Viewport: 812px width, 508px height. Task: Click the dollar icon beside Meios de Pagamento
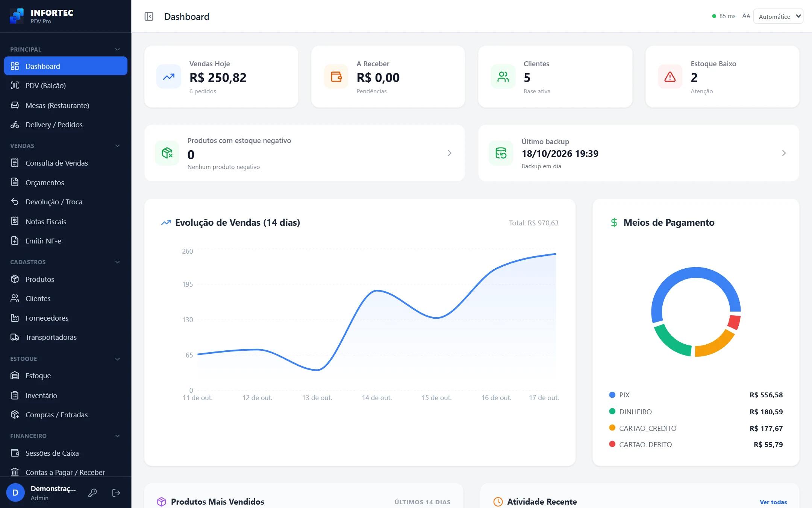tap(614, 222)
